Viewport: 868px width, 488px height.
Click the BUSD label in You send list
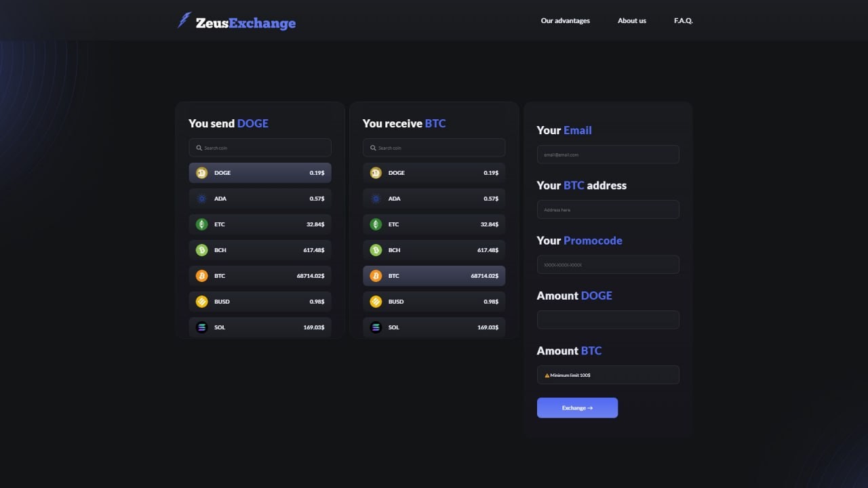pos(222,302)
